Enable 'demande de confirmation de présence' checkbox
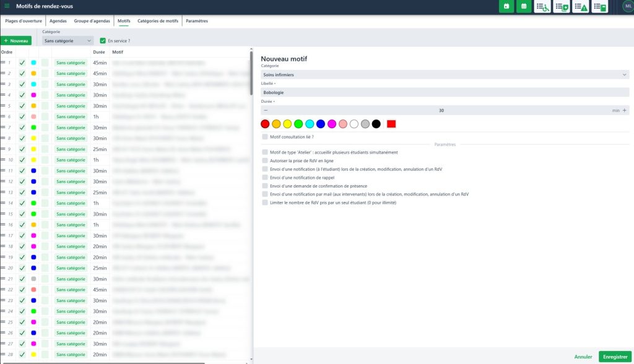The width and height of the screenshot is (634, 364). pyautogui.click(x=265, y=186)
